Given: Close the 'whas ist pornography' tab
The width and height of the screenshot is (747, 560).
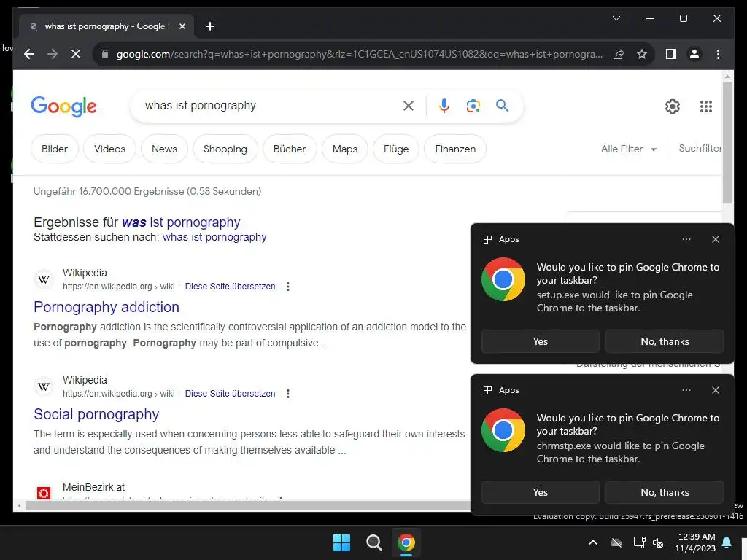Looking at the screenshot, I should (x=182, y=26).
